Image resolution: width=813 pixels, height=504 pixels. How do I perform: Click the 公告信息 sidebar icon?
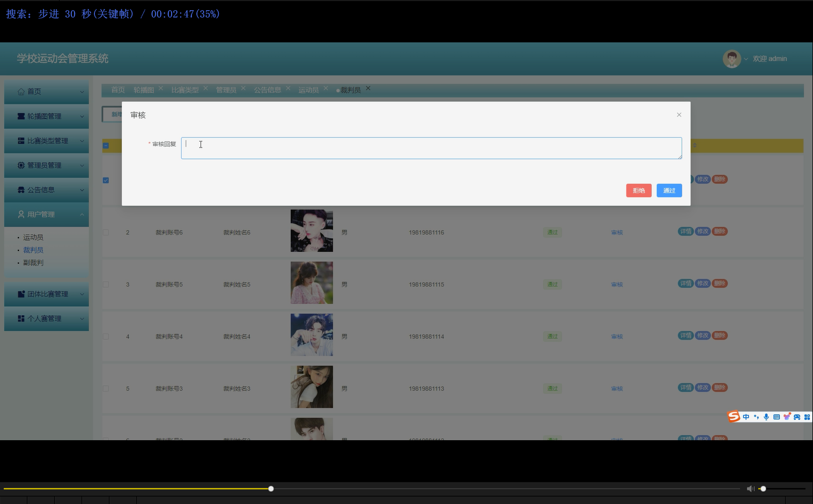click(x=21, y=190)
